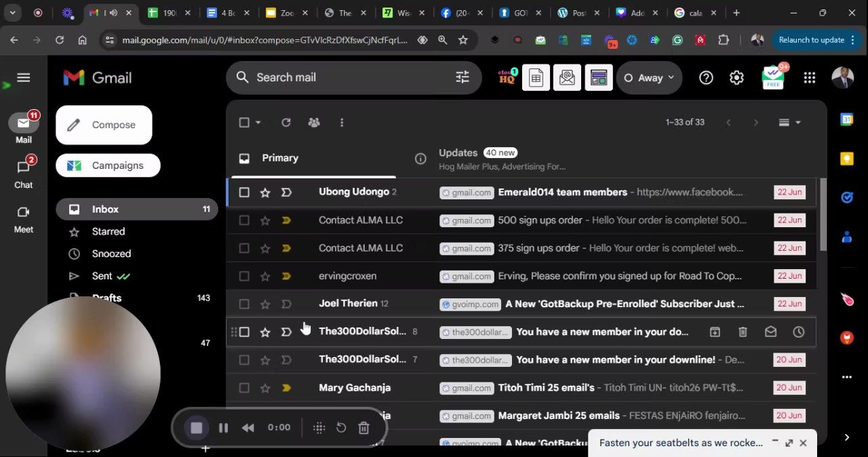Collapse the side panel chevron arrow

tap(846, 437)
